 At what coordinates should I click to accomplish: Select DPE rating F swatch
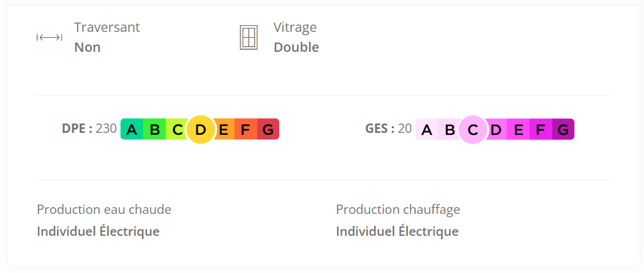245,130
